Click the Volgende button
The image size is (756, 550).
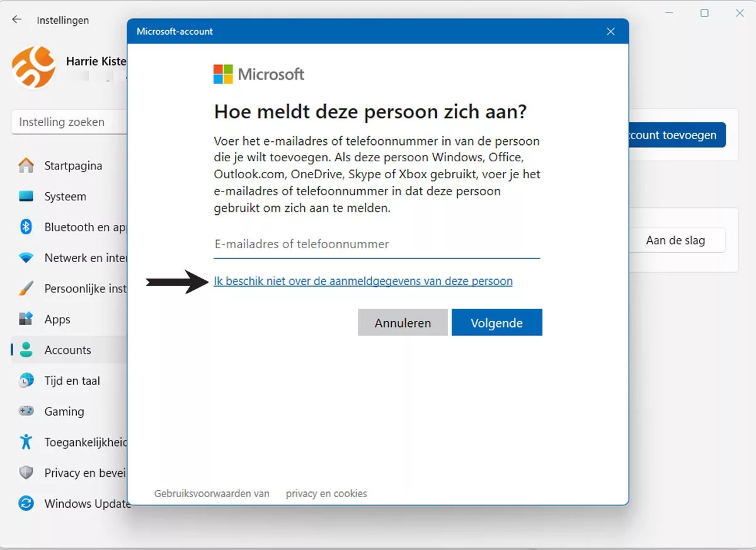pos(496,323)
